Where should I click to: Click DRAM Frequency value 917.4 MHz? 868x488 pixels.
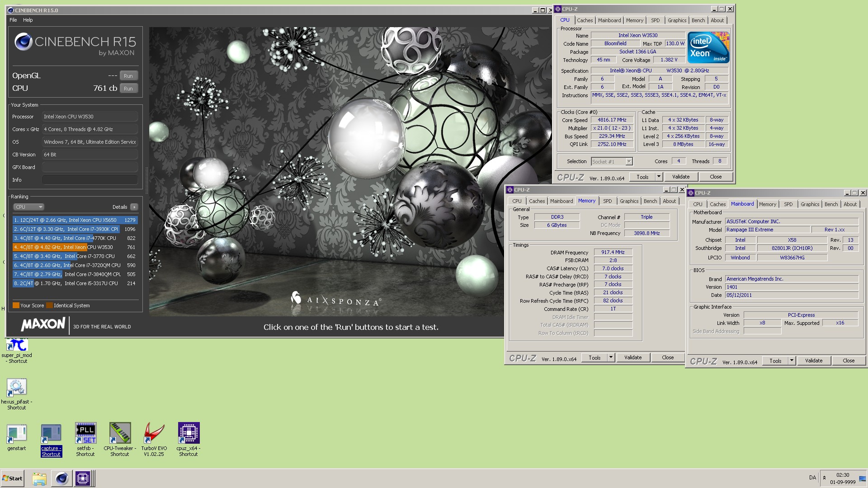pyautogui.click(x=613, y=252)
